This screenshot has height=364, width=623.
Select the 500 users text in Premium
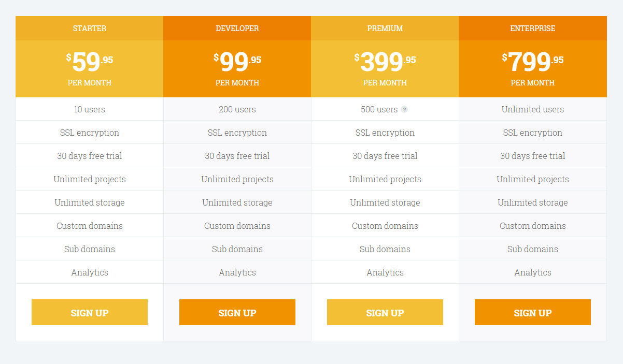coord(379,109)
